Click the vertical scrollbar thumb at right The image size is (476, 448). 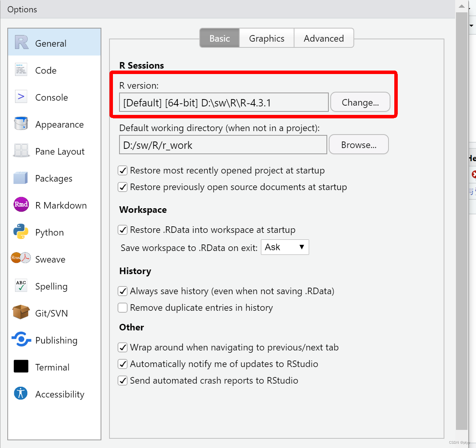point(462,221)
